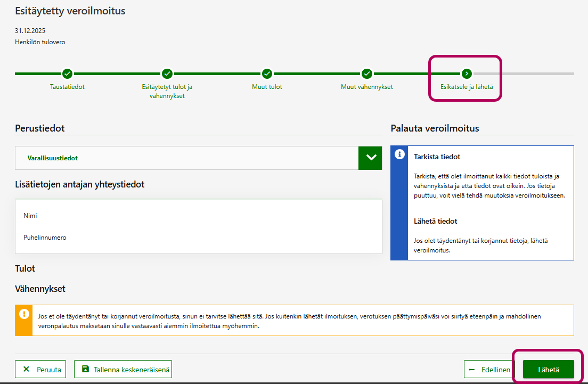The image size is (588, 384).
Task: Click the Puhelinnumero field row
Action: point(198,238)
